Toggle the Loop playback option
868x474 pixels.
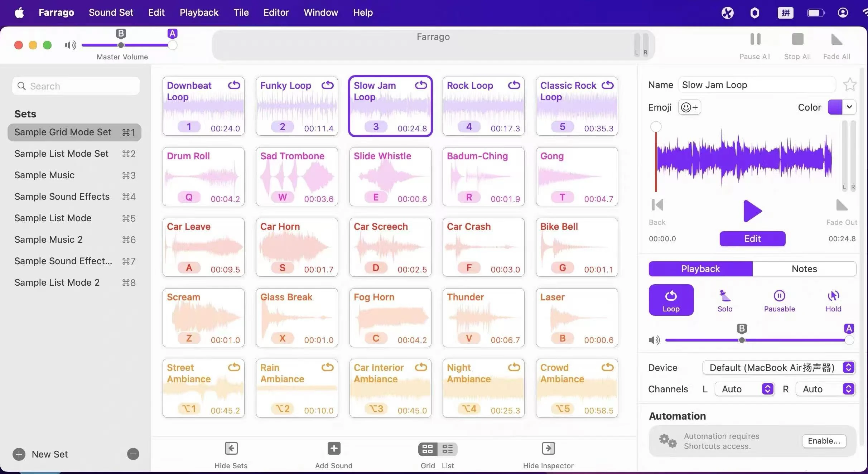671,300
